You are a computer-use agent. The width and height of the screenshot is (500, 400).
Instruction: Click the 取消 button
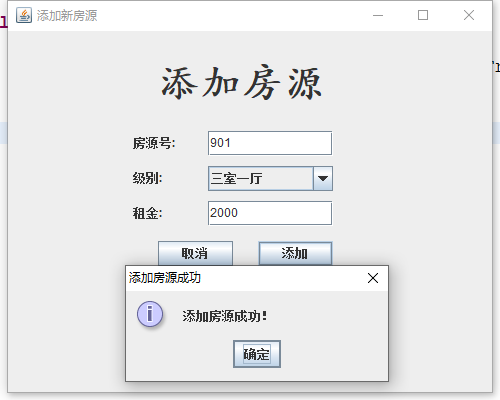pyautogui.click(x=195, y=254)
